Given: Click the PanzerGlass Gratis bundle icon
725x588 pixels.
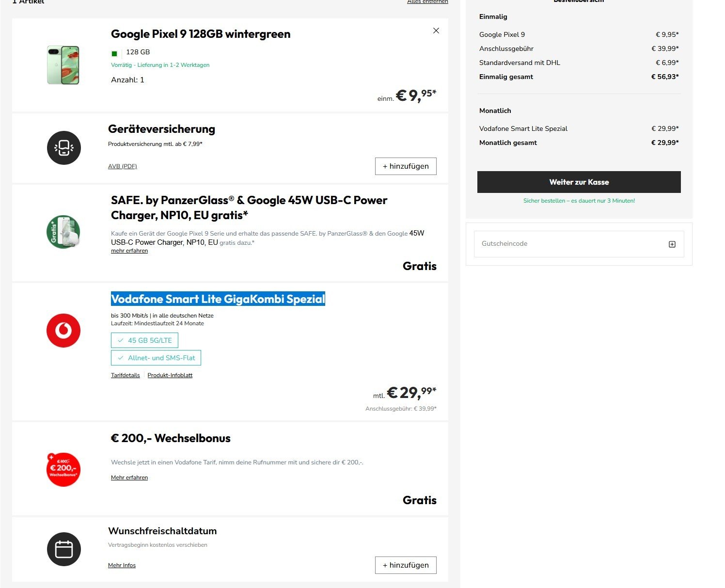Looking at the screenshot, I should pos(63,232).
